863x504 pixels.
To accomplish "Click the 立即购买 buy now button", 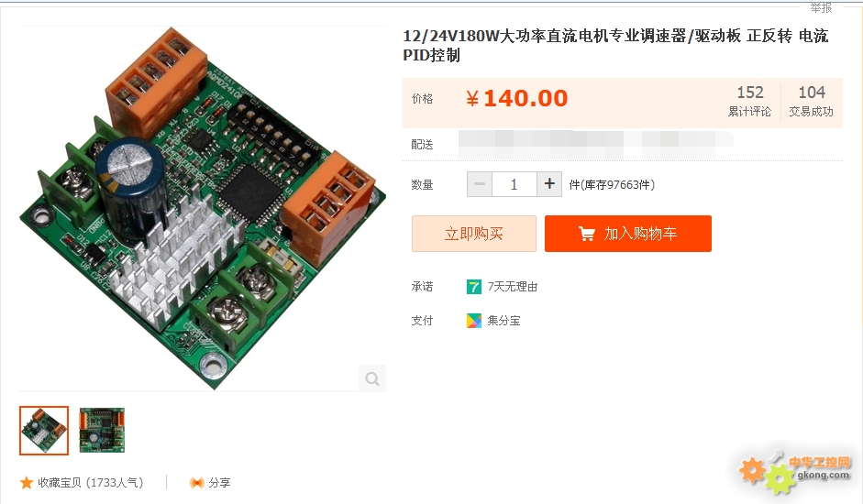I will coord(474,234).
